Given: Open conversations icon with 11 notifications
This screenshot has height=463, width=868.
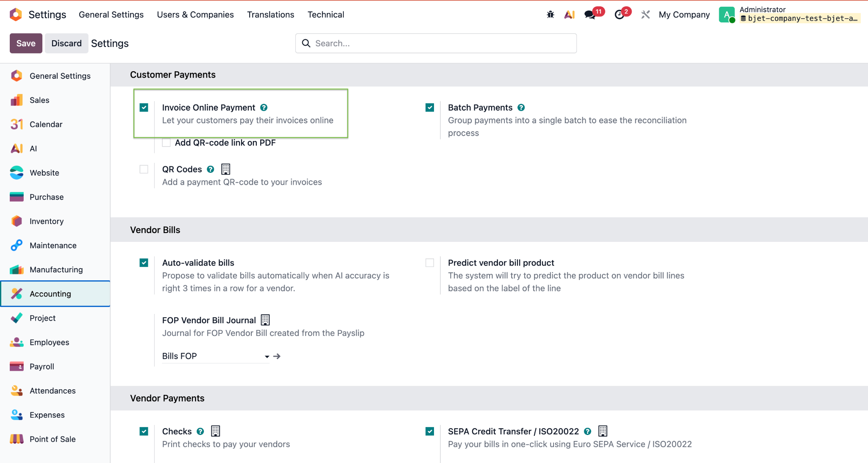Looking at the screenshot, I should point(590,15).
